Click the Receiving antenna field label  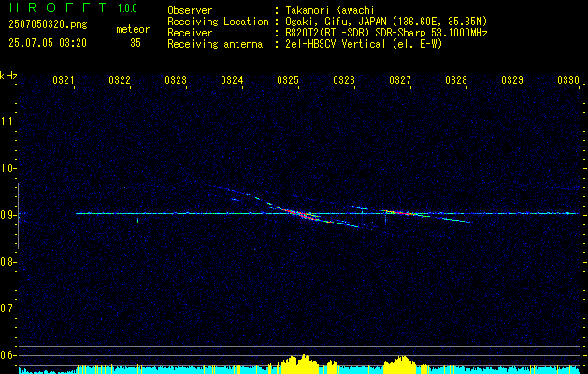tap(215, 44)
